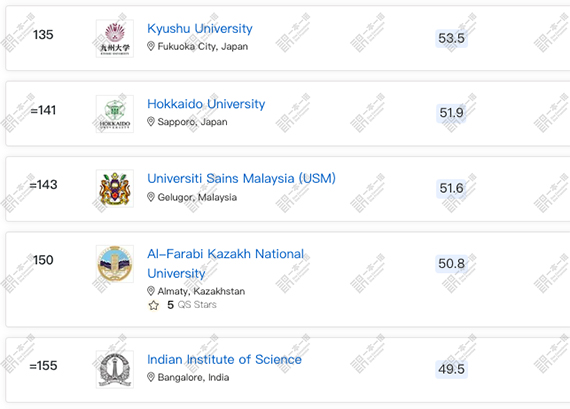Click the Al-Farabi Kazakh University emblem

[x=115, y=264]
